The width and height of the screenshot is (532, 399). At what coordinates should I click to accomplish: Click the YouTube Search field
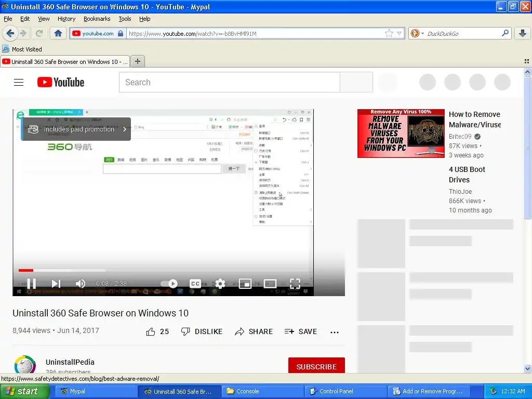[x=229, y=82]
